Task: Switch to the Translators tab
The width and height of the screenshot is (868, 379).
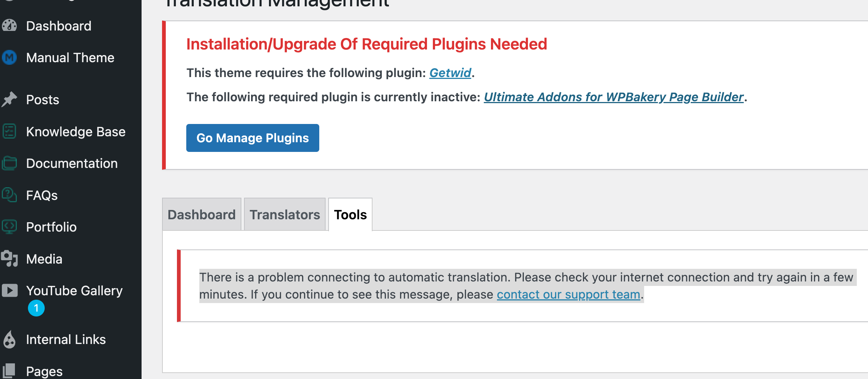Action: coord(285,214)
